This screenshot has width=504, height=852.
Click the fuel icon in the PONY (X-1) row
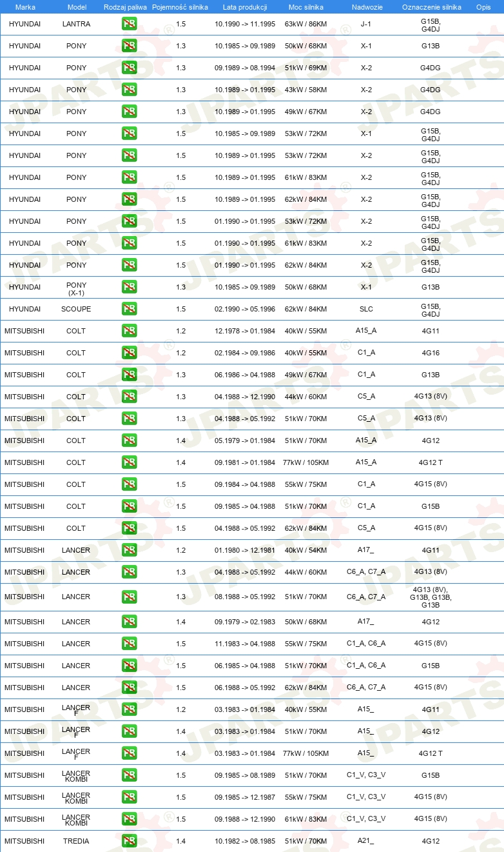coord(130,287)
